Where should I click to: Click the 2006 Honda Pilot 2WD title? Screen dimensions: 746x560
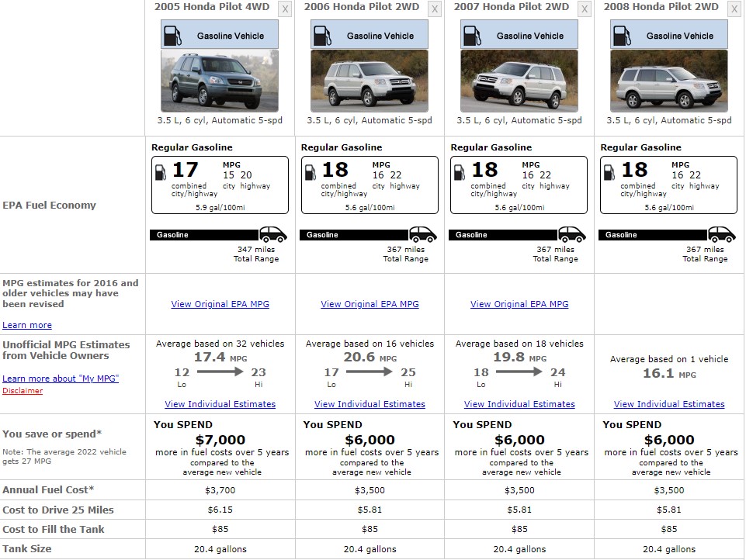(362, 7)
